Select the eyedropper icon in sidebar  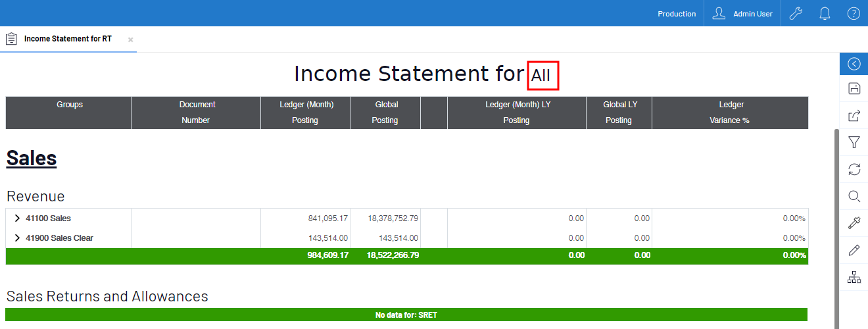pyautogui.click(x=854, y=223)
